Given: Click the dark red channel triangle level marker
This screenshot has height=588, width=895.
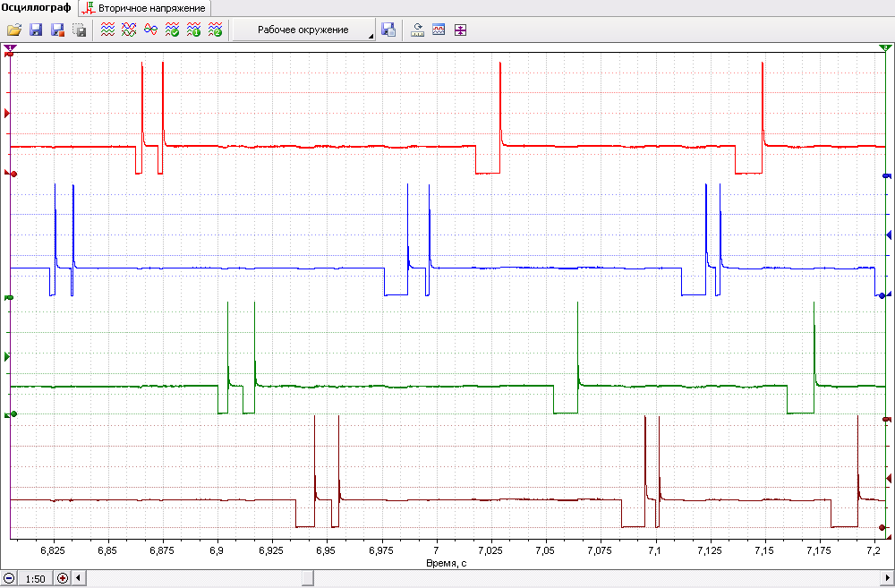Looking at the screenshot, I should [x=888, y=478].
